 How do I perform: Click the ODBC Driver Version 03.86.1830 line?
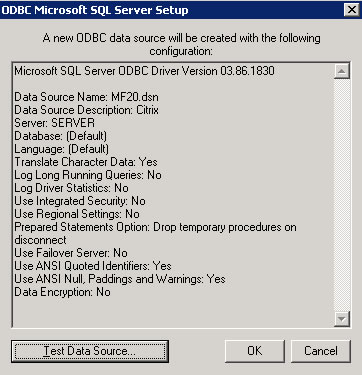[144, 71]
